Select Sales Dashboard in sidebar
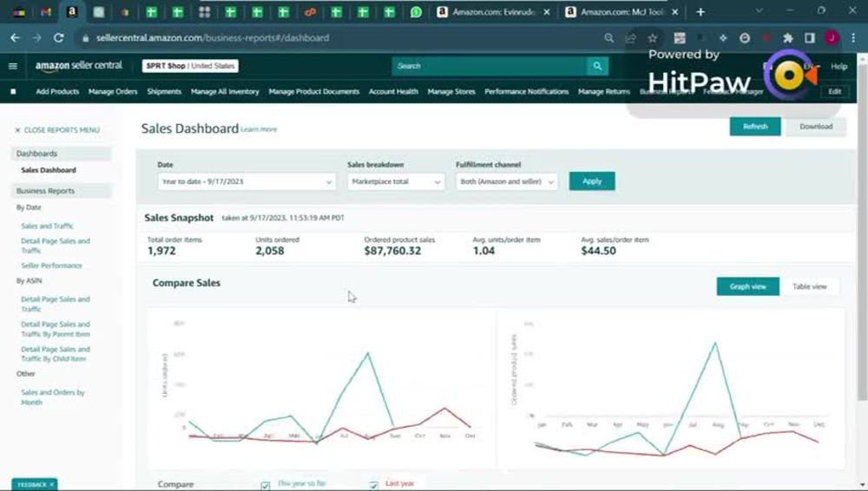 click(49, 171)
